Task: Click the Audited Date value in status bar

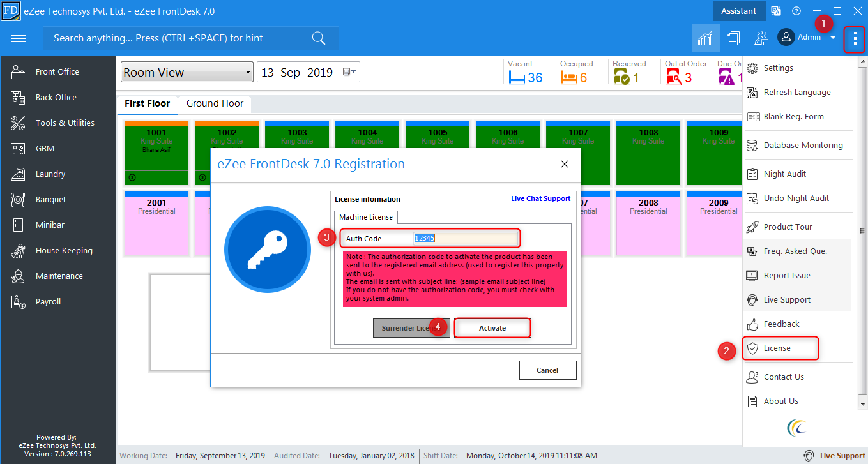Action: (371, 456)
